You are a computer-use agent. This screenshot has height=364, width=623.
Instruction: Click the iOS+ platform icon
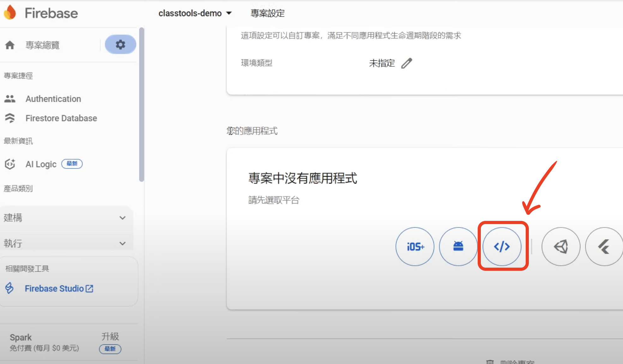click(415, 246)
